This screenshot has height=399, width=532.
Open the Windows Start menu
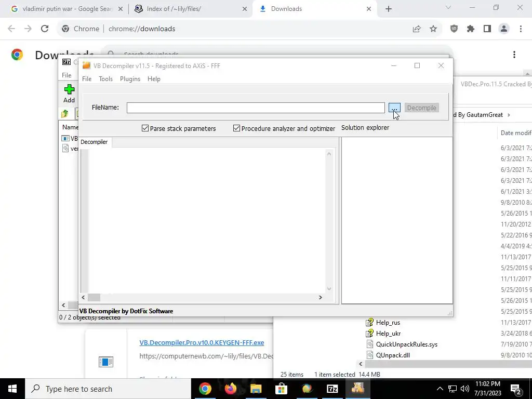coord(12,389)
